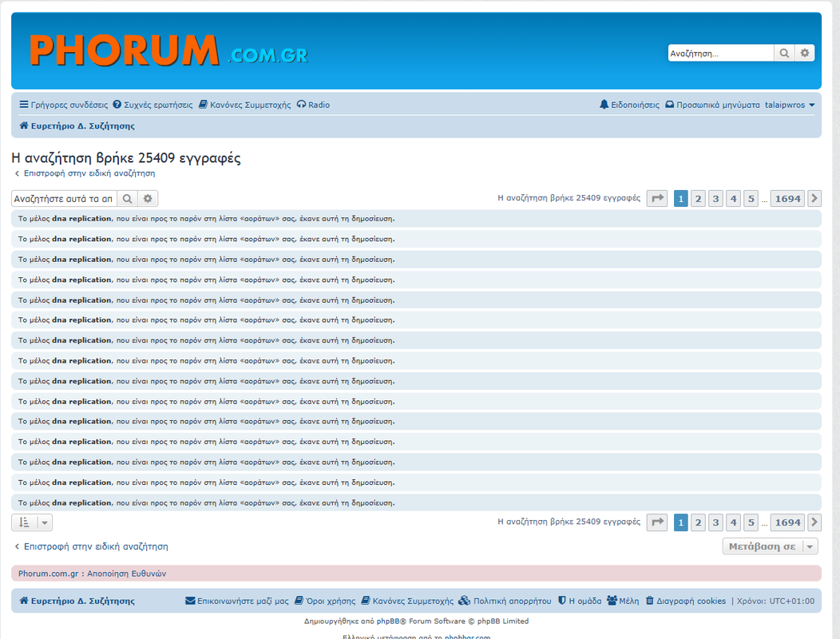
Task: Go to page 3 in bottom pagination
Action: click(715, 522)
